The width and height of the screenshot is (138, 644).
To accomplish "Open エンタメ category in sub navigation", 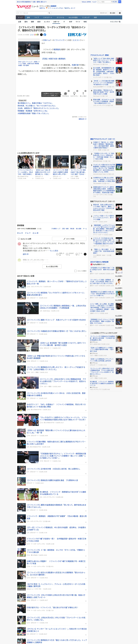I will pos(47,22).
